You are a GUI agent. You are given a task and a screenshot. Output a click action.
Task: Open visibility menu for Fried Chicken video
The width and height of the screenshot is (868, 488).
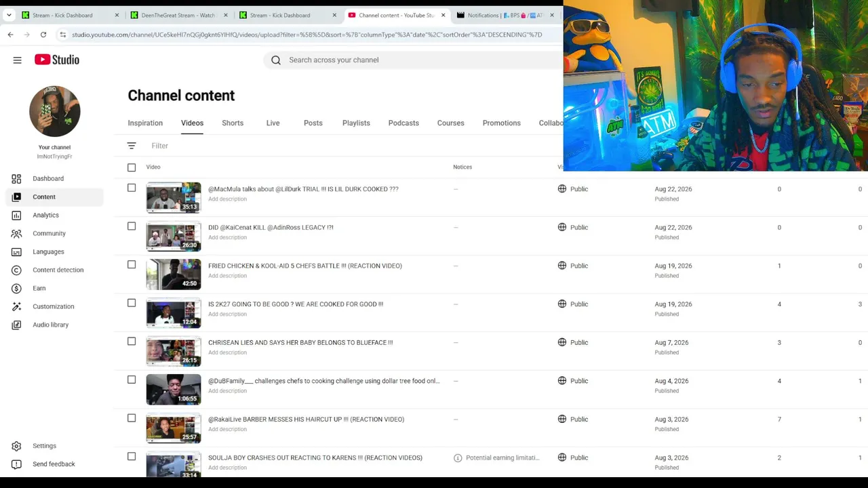[573, 266]
